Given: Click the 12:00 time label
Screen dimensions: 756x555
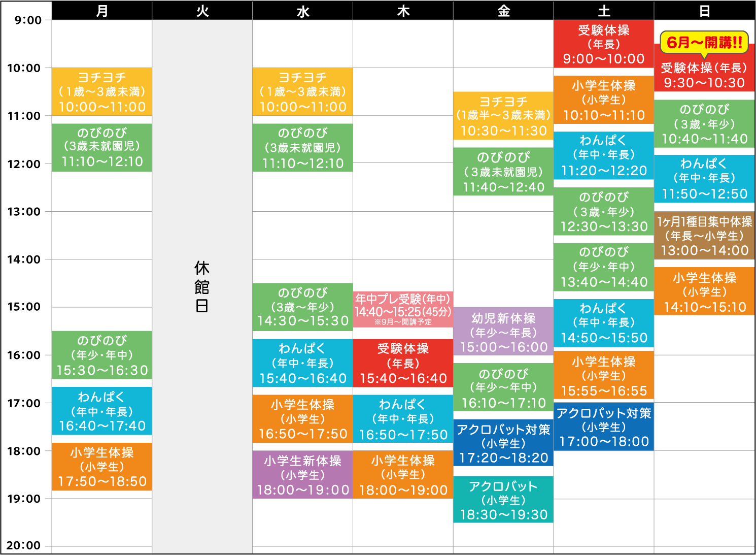Looking at the screenshot, I should pos(24,164).
